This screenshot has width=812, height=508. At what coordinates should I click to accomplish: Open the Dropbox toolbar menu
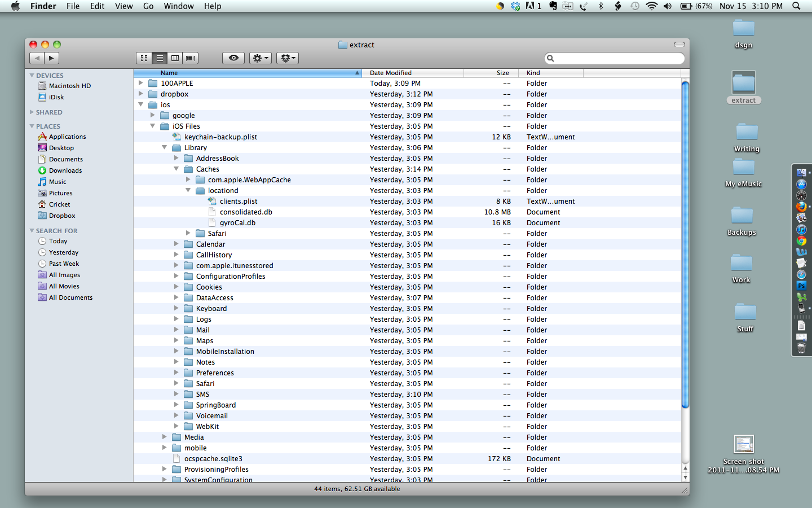287,58
